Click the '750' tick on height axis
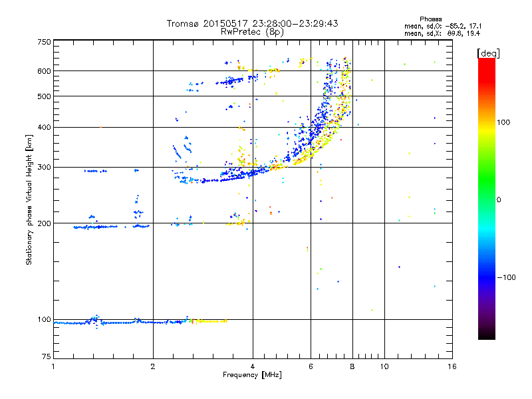The width and height of the screenshot is (532, 399). 44,42
